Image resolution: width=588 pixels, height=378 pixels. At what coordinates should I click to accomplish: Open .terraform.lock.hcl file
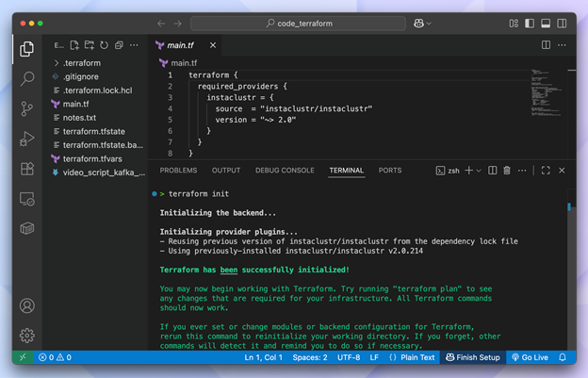(97, 90)
